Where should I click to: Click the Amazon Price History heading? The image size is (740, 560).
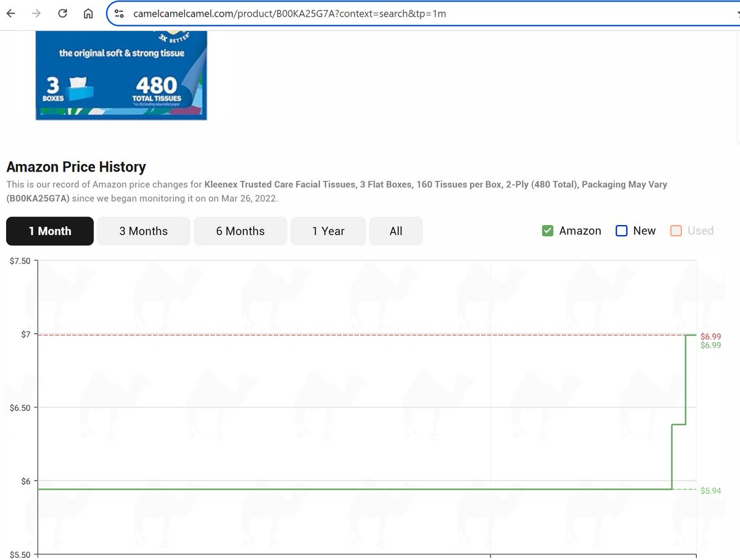click(x=76, y=167)
